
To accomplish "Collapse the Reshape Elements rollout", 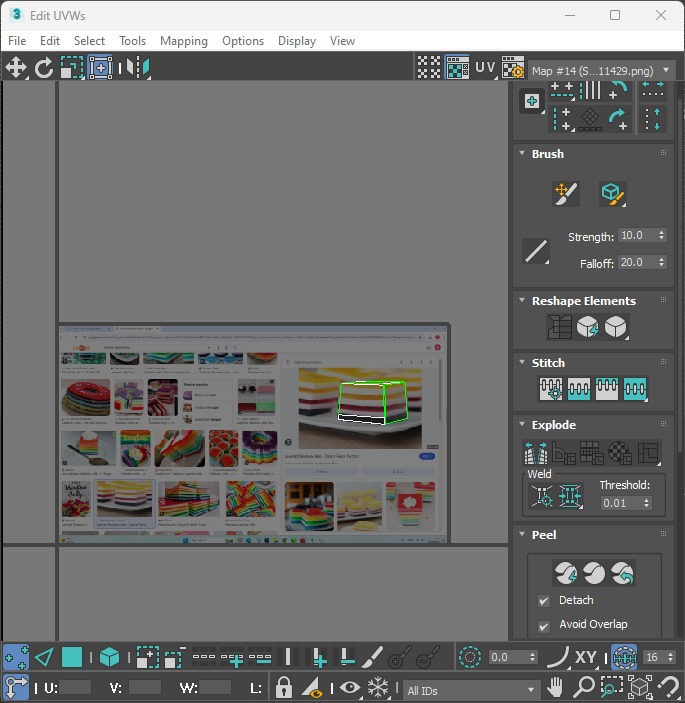I will [x=522, y=300].
